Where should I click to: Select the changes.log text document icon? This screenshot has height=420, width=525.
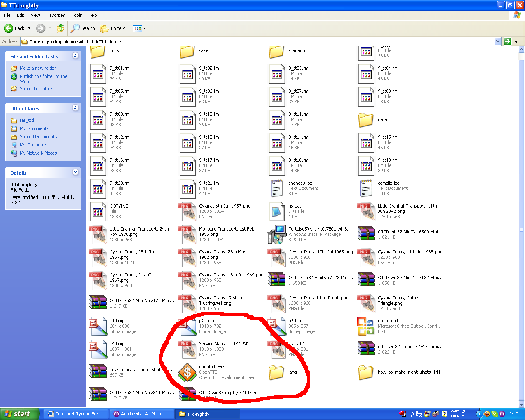[277, 189]
